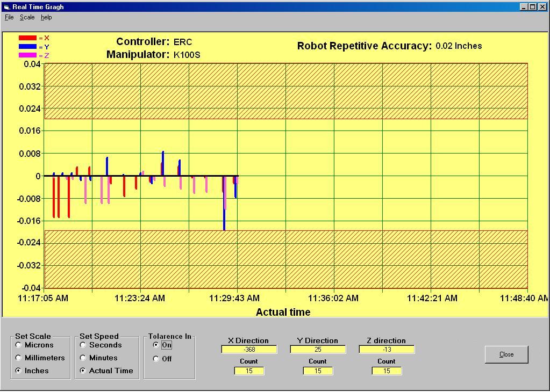The width and height of the screenshot is (550, 392).
Task: Set speed to Minutes
Action: (83, 358)
